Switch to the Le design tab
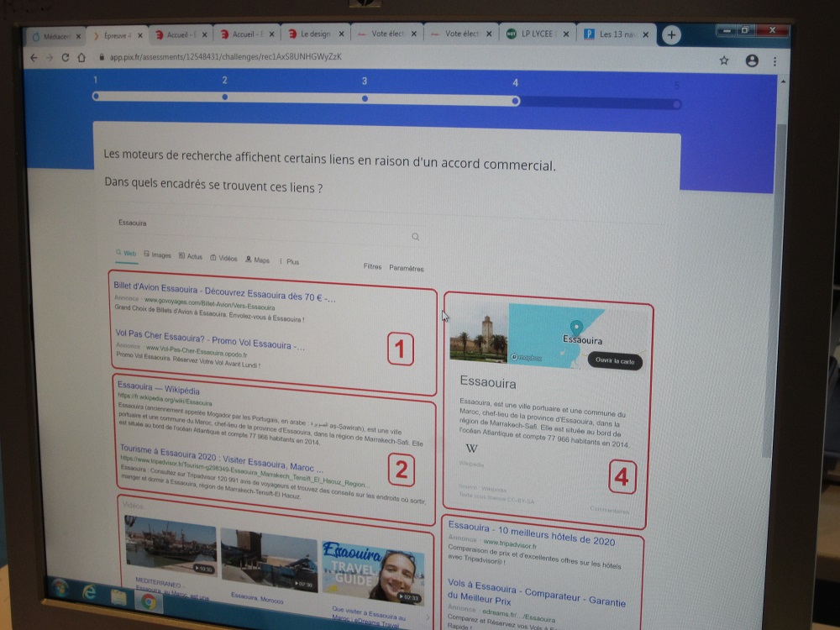 pos(315,34)
